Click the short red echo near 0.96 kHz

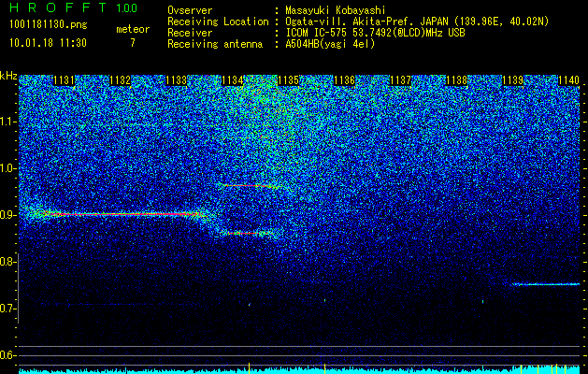point(251,186)
